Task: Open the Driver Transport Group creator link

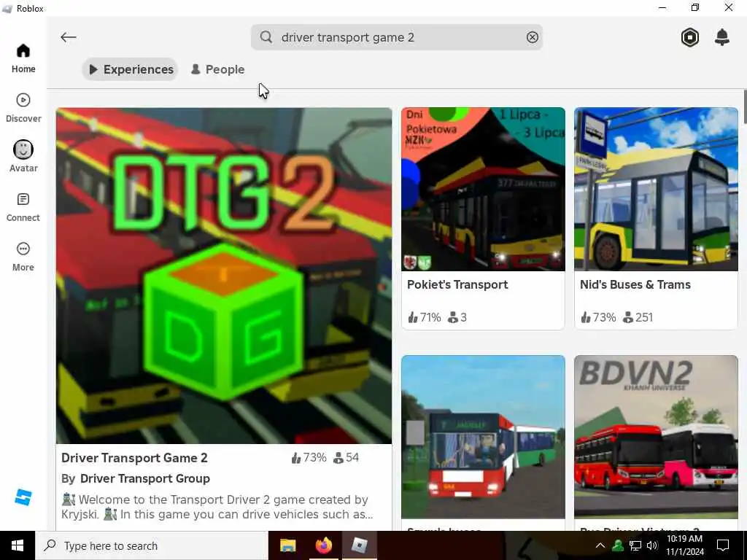Action: 145,478
